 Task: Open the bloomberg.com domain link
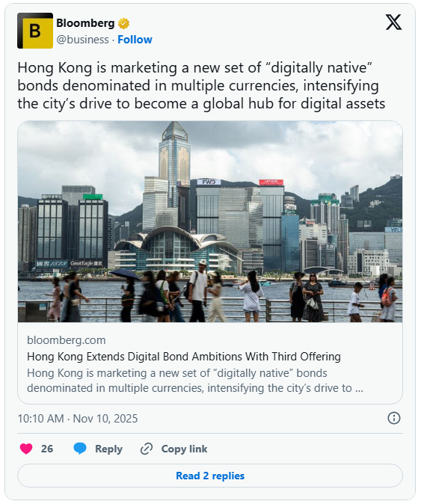pyautogui.click(x=67, y=340)
